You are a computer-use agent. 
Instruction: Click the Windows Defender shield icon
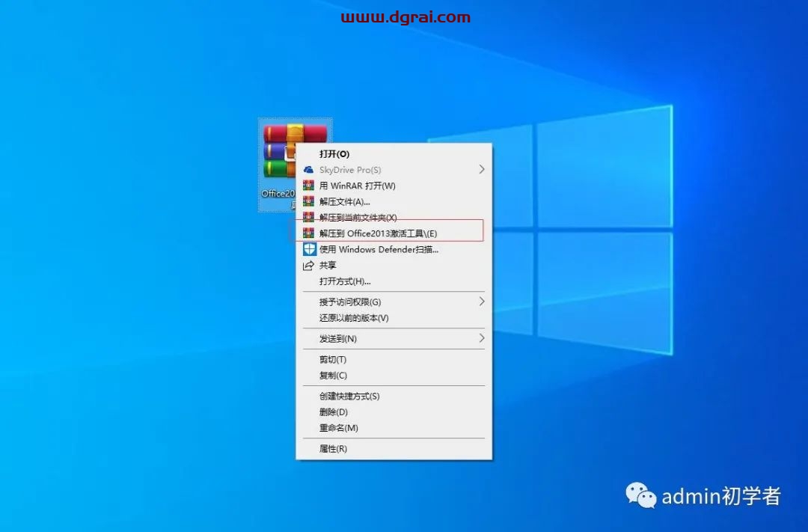(x=309, y=249)
